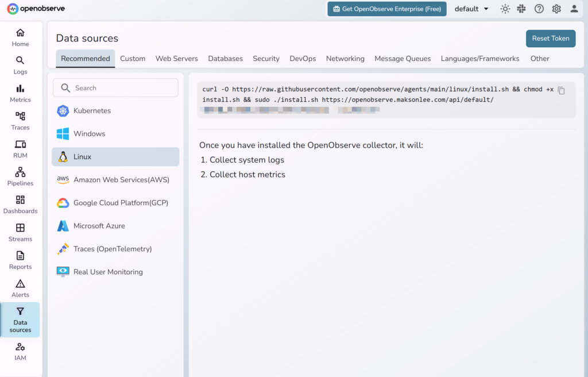Open Pipelines in the sidebar
Image resolution: width=588 pixels, height=377 pixels.
pos(20,177)
